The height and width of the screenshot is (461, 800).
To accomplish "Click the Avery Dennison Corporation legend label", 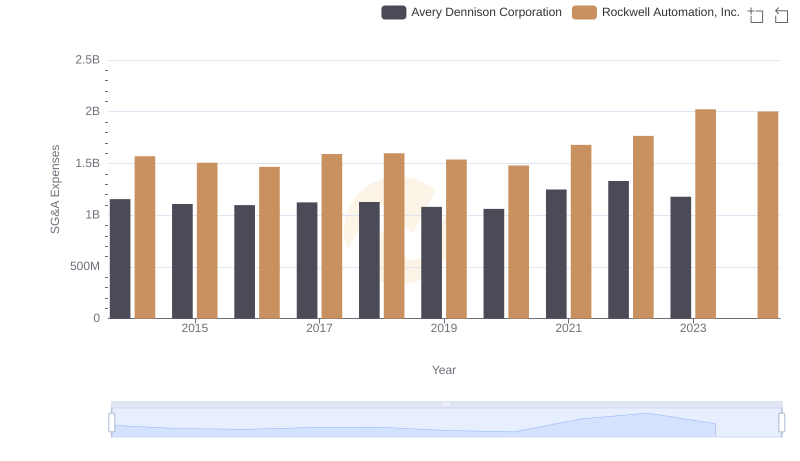I will [486, 12].
